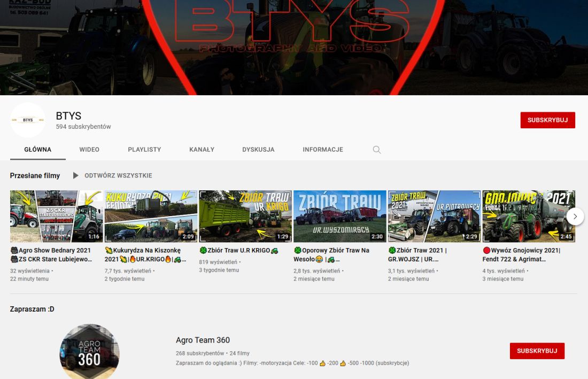
Task: Click the BTYS channel name text
Action: click(68, 116)
